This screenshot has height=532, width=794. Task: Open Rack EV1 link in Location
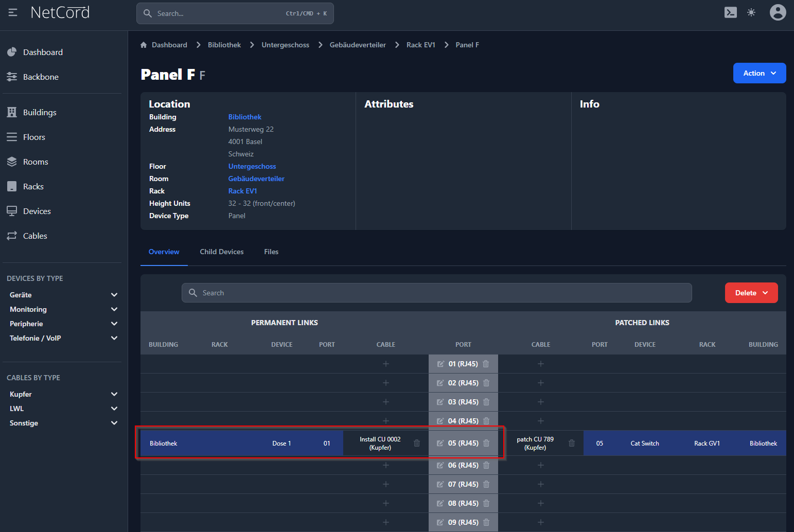(242, 191)
